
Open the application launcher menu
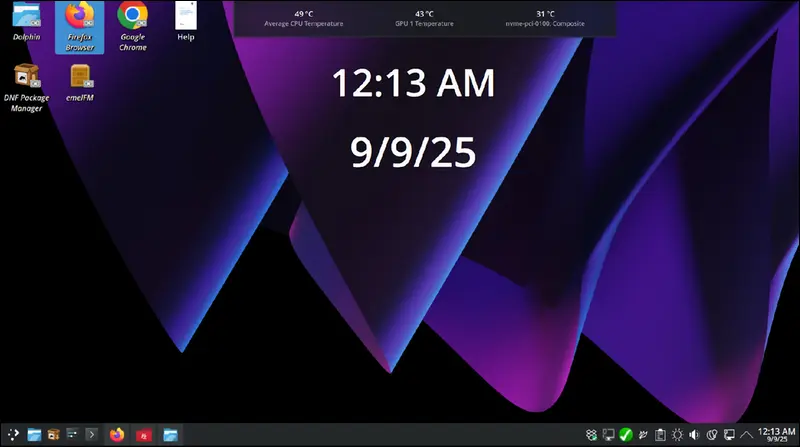[13, 435]
